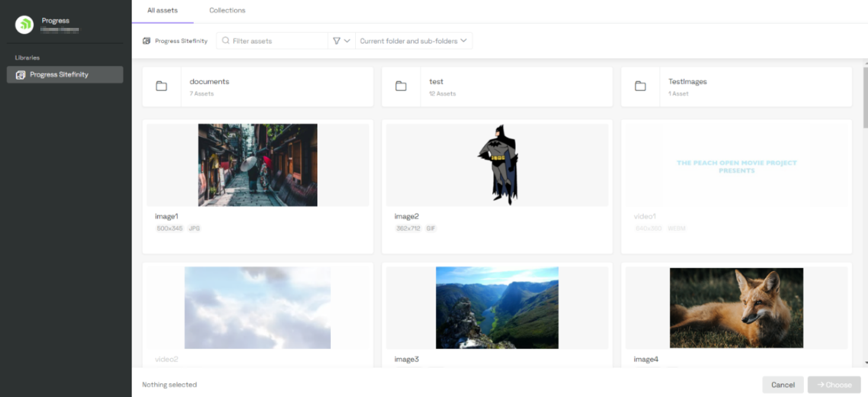Click the "Progress" account name in the sidebar

pos(56,21)
